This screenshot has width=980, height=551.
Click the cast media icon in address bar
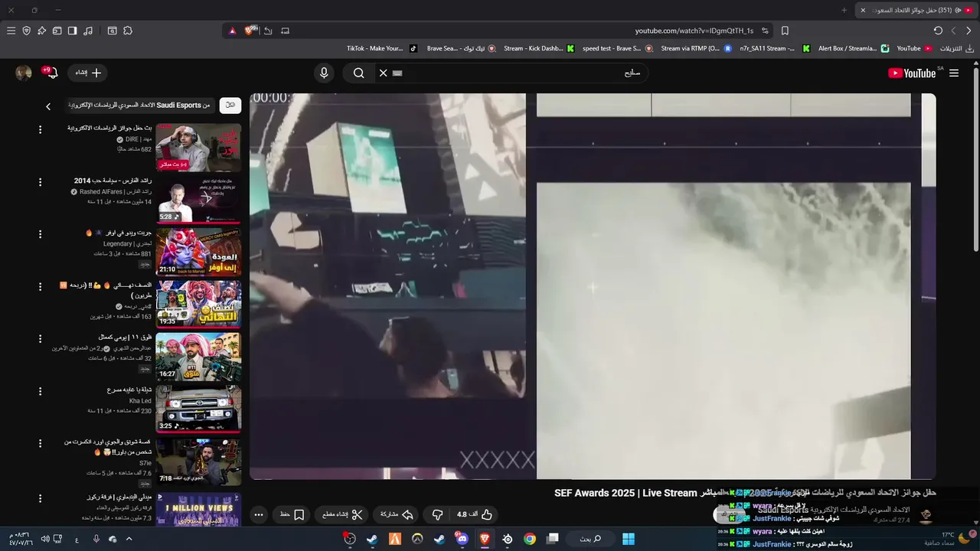coord(285,31)
